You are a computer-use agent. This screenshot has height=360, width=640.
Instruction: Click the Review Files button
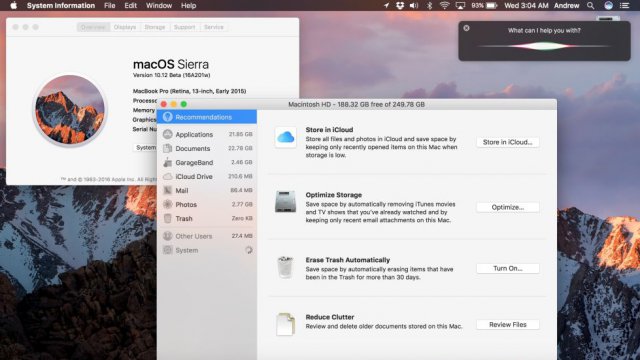point(508,324)
